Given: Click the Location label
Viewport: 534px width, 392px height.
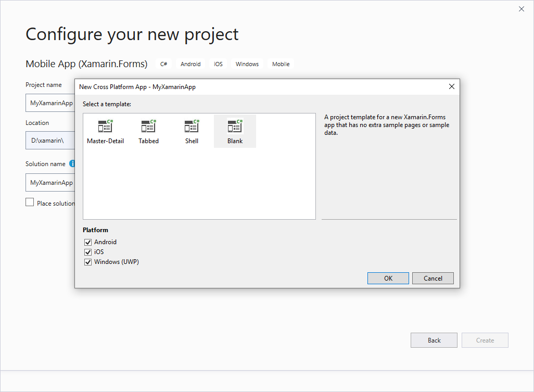Looking at the screenshot, I should tap(37, 123).
